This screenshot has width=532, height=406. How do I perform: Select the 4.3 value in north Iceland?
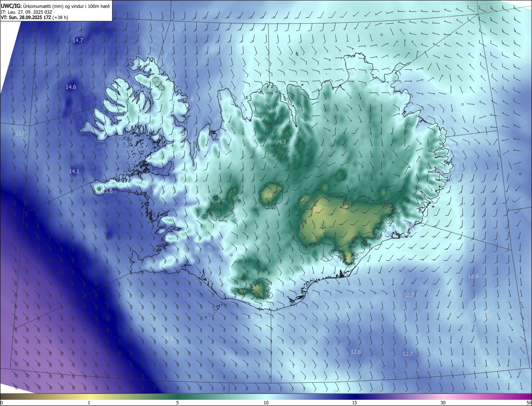[282, 142]
